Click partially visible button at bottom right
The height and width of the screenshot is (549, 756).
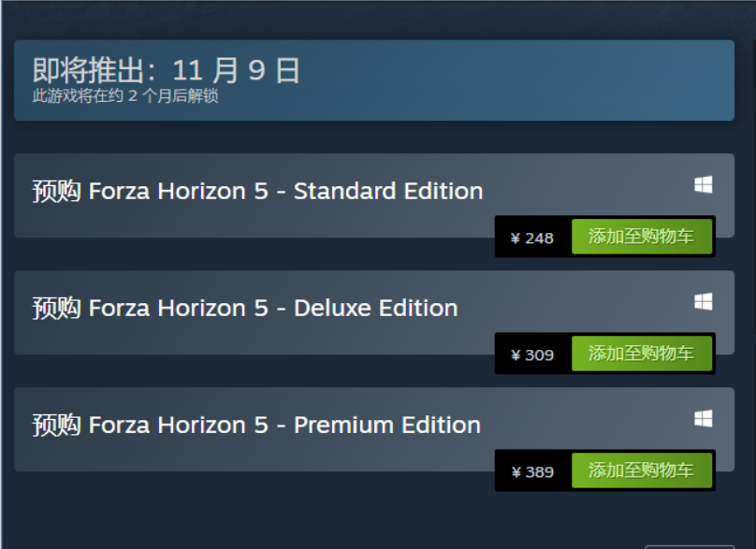coord(690,547)
